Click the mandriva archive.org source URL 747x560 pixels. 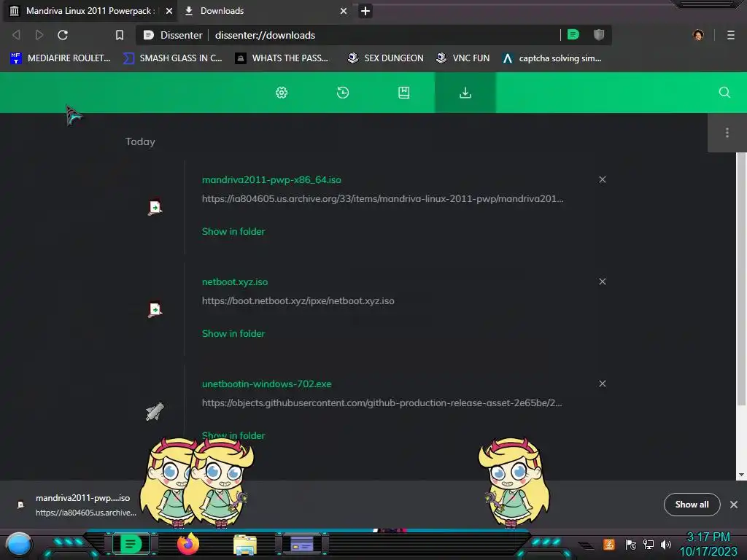(x=382, y=198)
